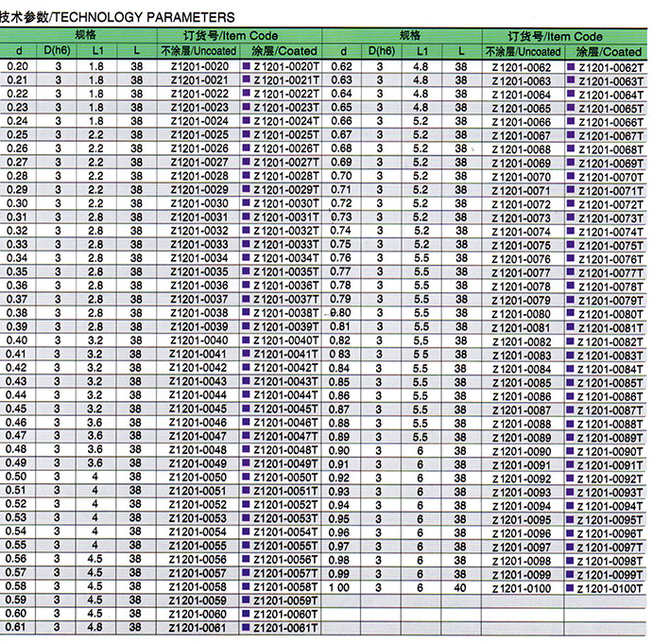Image resolution: width=653 pixels, height=644 pixels.
Task: Click the purple square beside Z1201-0061T
Action: click(x=248, y=627)
